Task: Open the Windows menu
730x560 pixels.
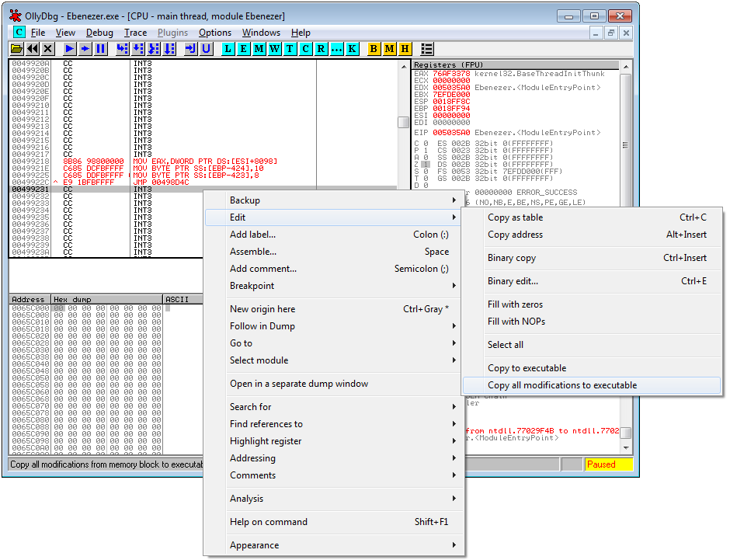Action: pos(261,33)
